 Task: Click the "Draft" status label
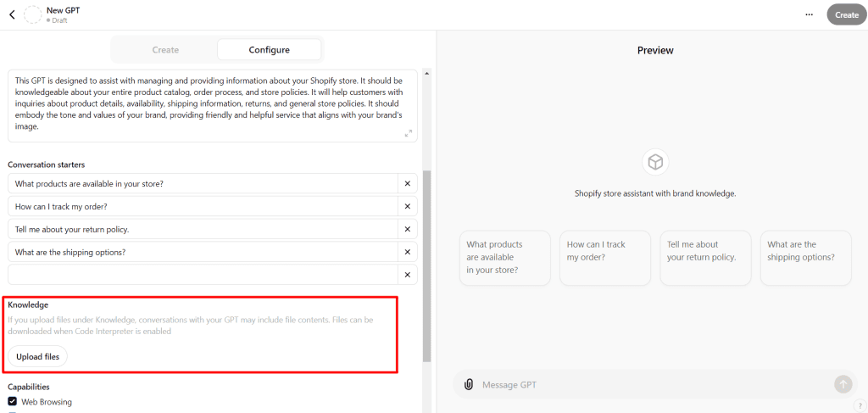59,20
